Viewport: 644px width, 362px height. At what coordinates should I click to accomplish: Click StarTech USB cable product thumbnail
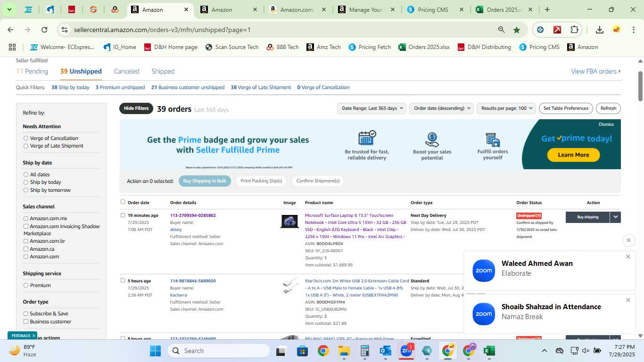click(290, 285)
